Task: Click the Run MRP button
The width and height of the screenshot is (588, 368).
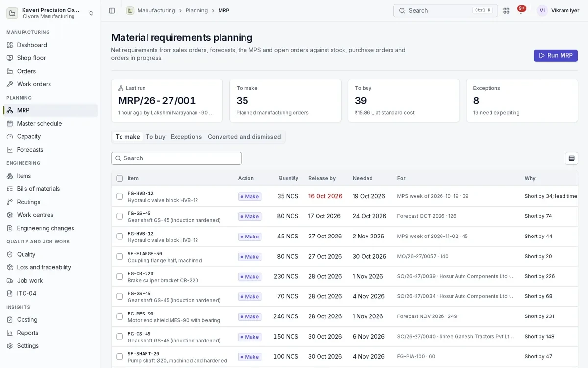Action: pos(556,55)
